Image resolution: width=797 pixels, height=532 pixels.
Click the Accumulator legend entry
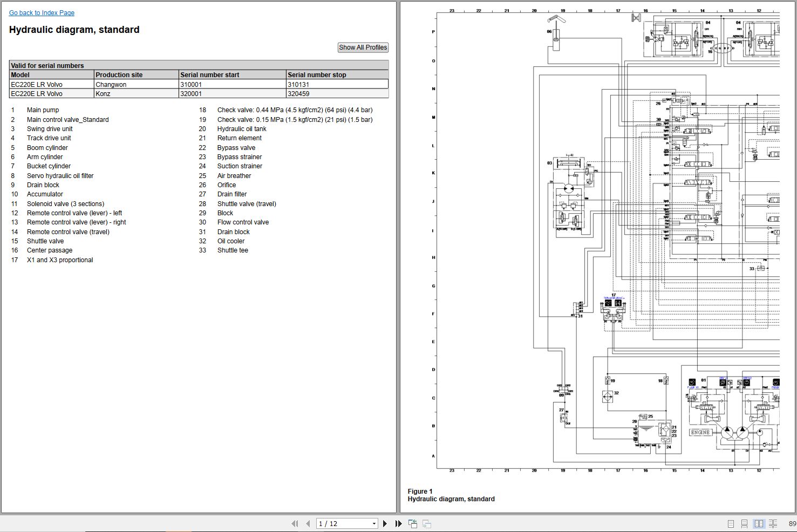(45, 194)
